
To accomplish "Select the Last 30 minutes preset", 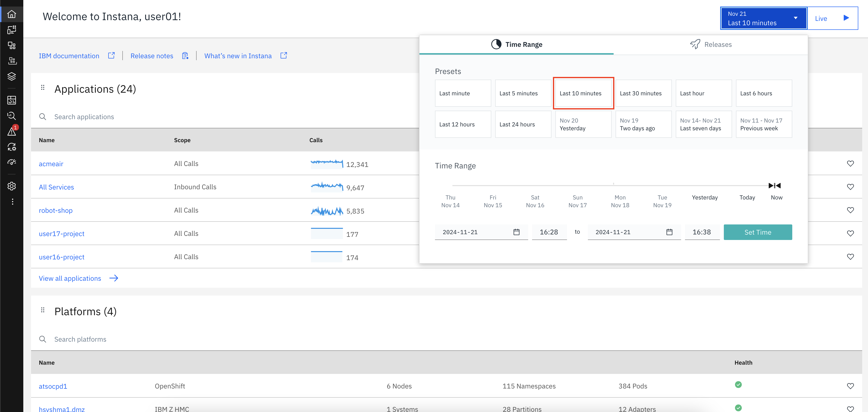I will [x=643, y=93].
